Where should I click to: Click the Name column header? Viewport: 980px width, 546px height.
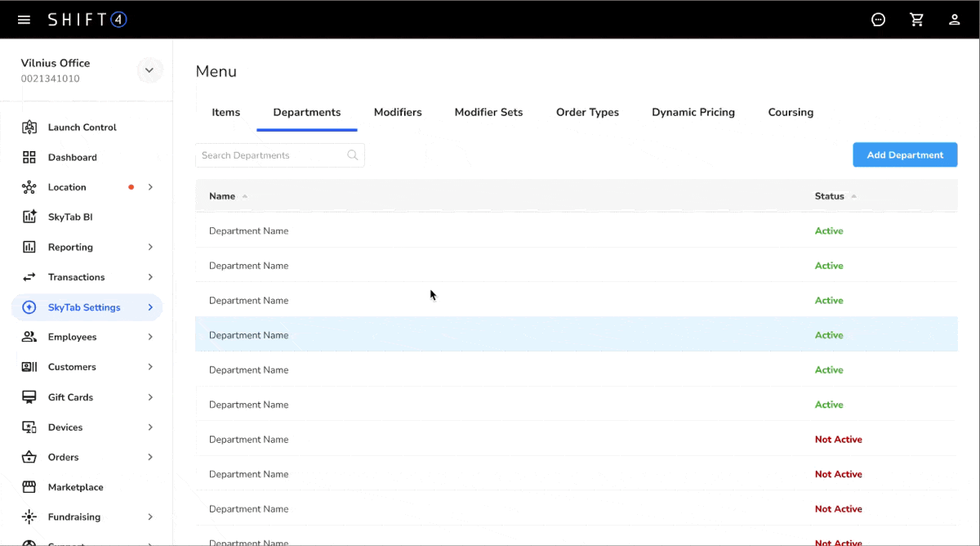click(x=222, y=196)
